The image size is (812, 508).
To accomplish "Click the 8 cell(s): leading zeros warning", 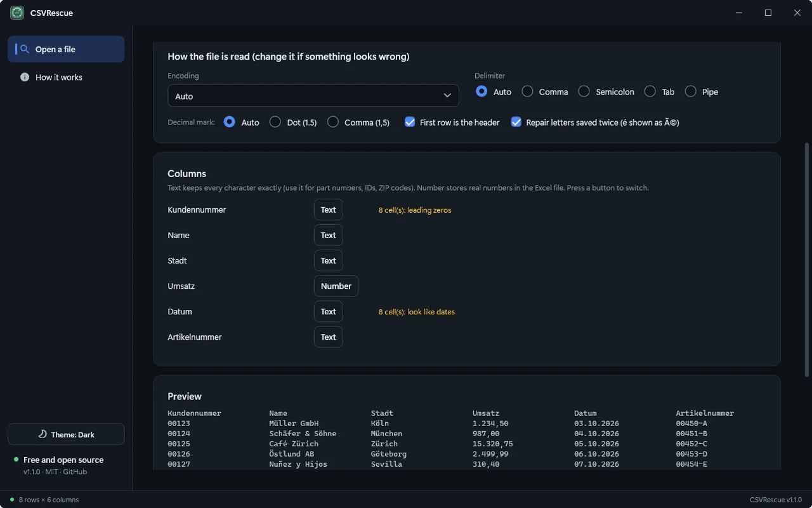I will [415, 210].
